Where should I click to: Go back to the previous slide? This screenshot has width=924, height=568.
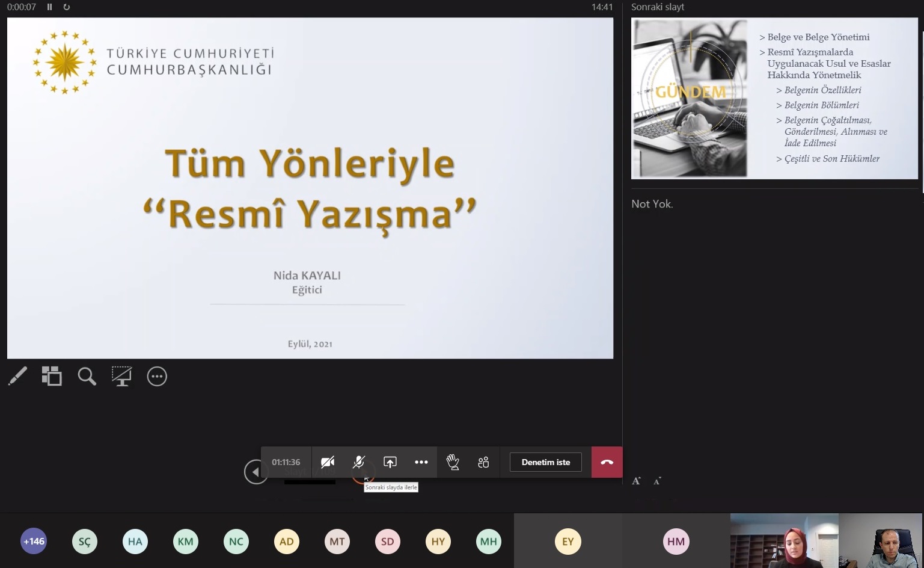click(x=256, y=472)
